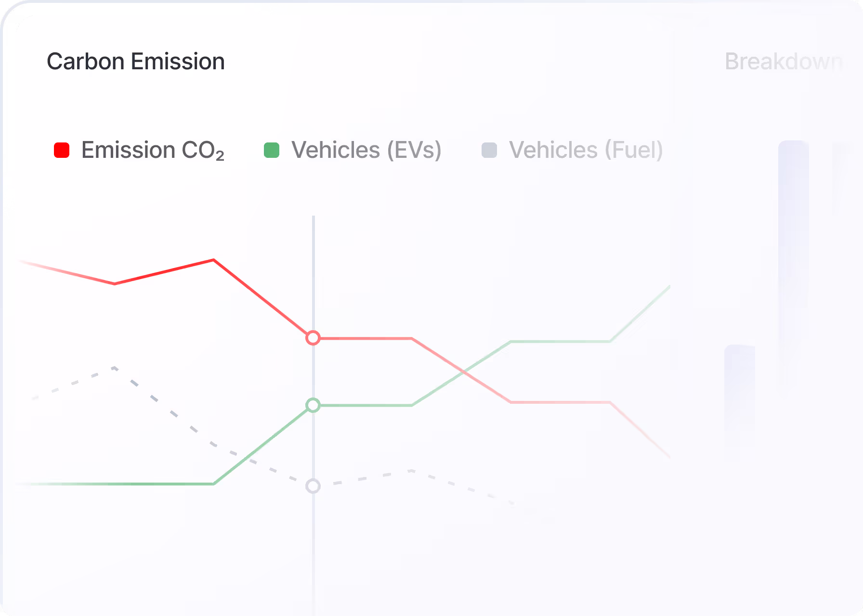
Task: Click the red Emission CO₂ legend swatch
Action: coord(62,150)
